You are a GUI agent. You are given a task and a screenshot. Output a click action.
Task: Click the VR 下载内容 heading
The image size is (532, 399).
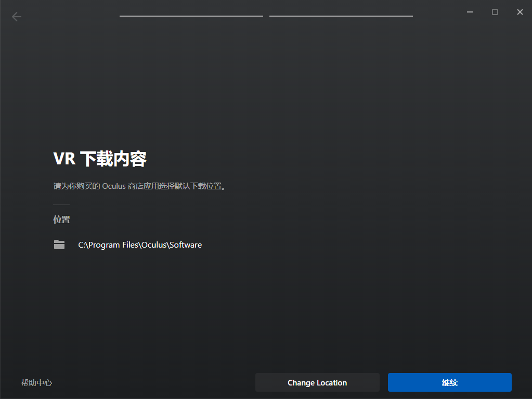(x=100, y=159)
